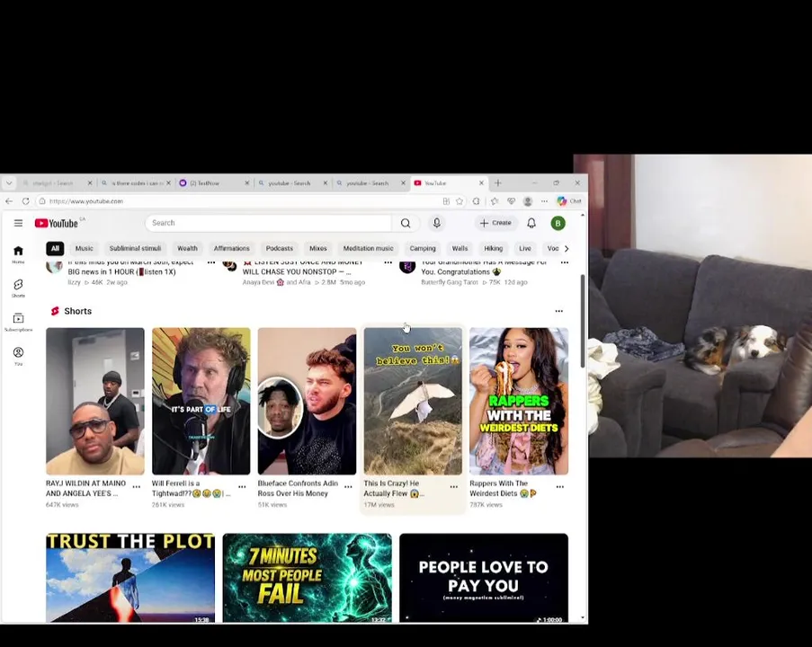
Task: Open browser profile avatar icon
Action: pos(528,201)
